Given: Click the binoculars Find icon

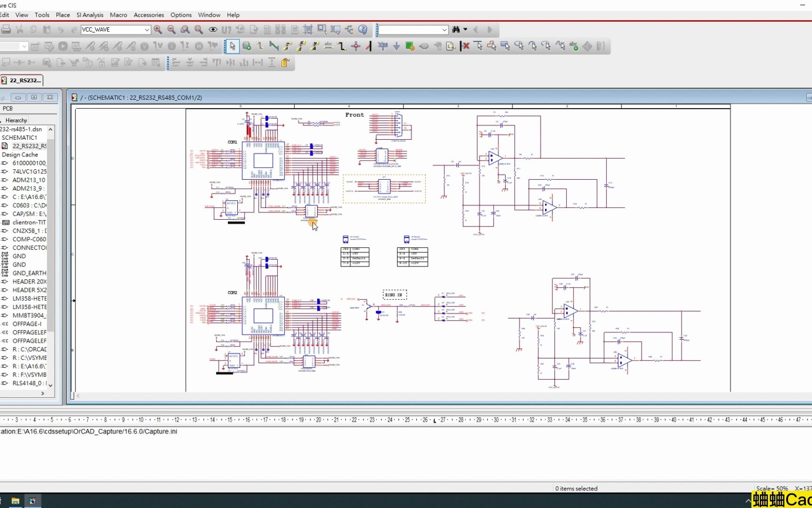Looking at the screenshot, I should tap(456, 30).
